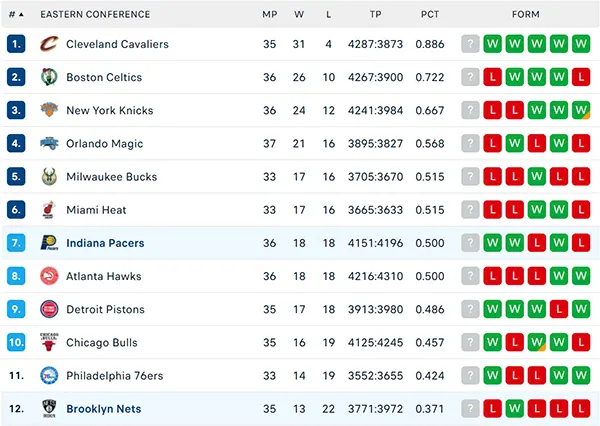Click the MP column header

pos(269,15)
